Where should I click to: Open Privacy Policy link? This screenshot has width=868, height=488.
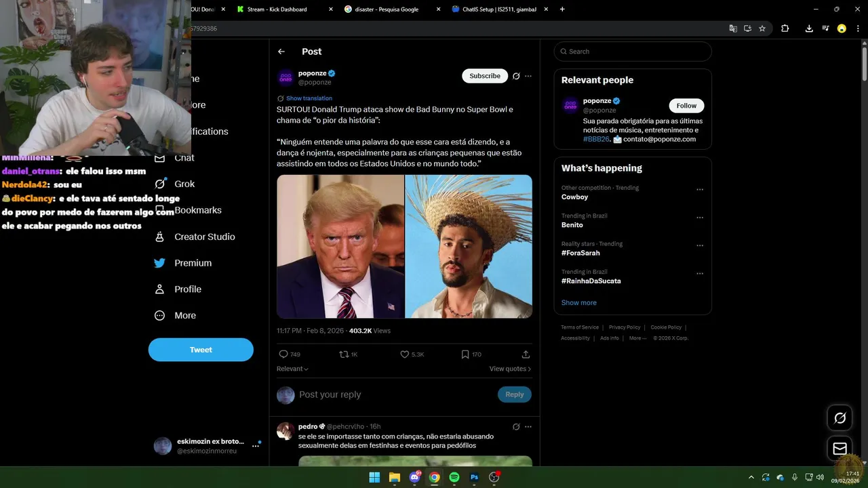(625, 327)
